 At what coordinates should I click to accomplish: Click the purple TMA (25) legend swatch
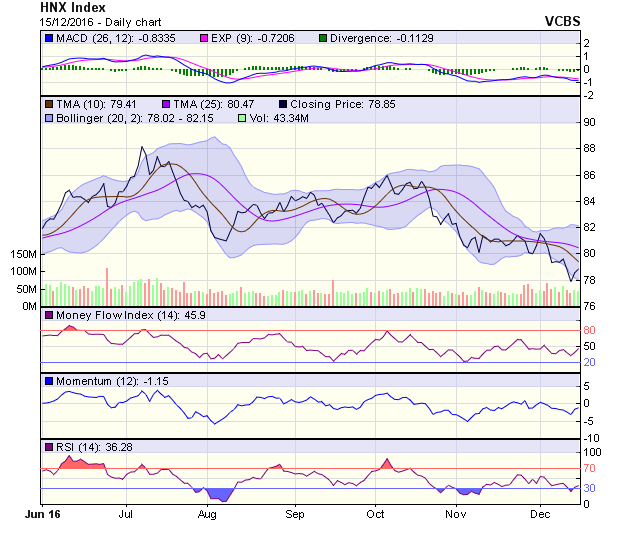(x=165, y=103)
